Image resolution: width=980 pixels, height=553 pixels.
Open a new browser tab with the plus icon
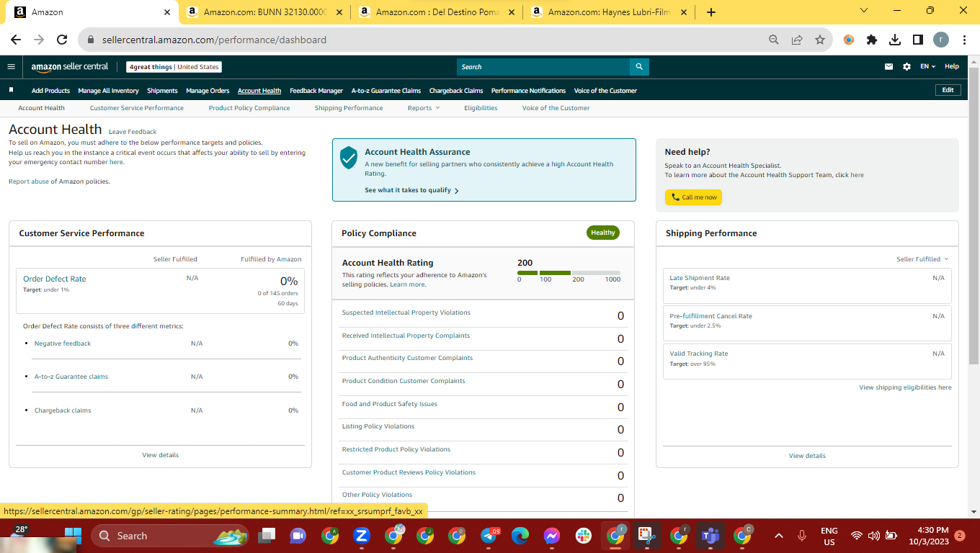pos(711,12)
